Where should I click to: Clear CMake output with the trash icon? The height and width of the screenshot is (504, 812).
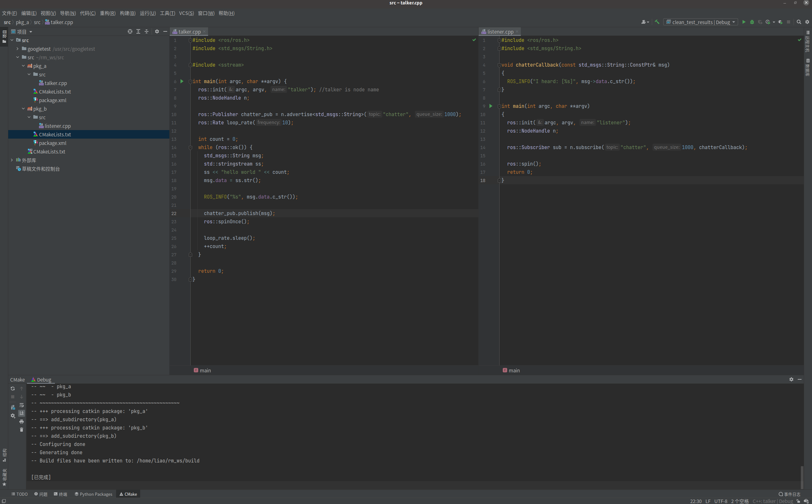pyautogui.click(x=22, y=430)
